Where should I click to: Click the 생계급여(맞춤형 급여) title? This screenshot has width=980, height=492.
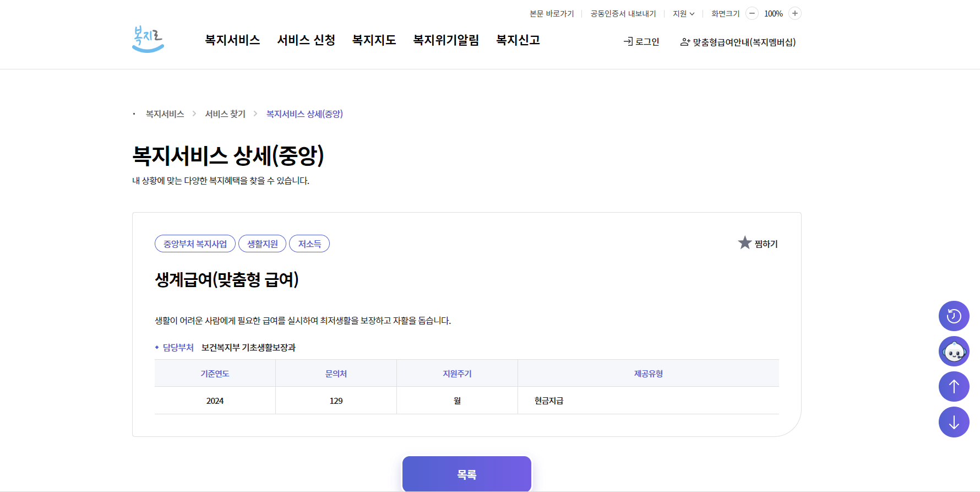(227, 279)
